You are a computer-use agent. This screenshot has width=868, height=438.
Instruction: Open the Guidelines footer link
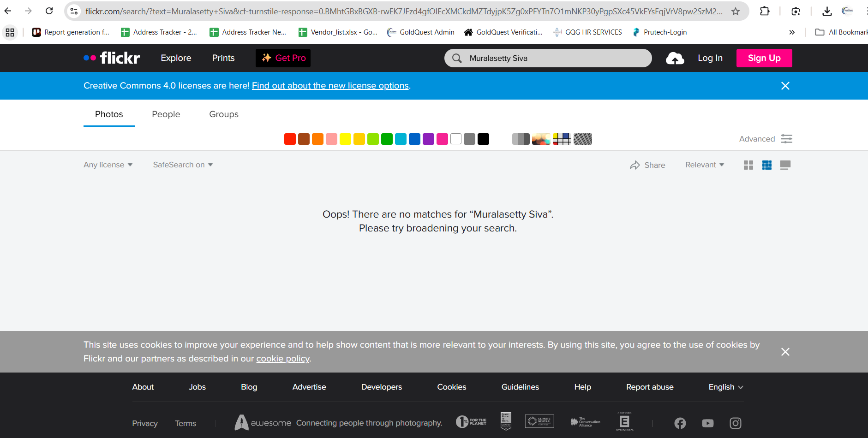(520, 387)
